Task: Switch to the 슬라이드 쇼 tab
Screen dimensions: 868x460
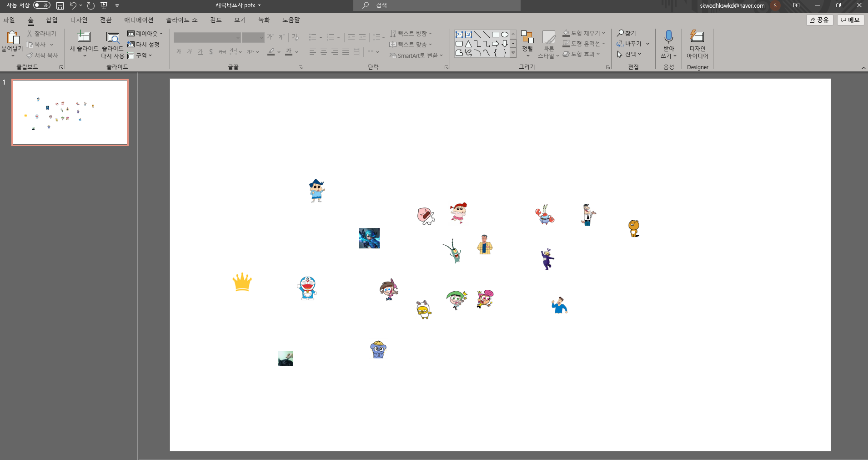Action: [x=181, y=20]
